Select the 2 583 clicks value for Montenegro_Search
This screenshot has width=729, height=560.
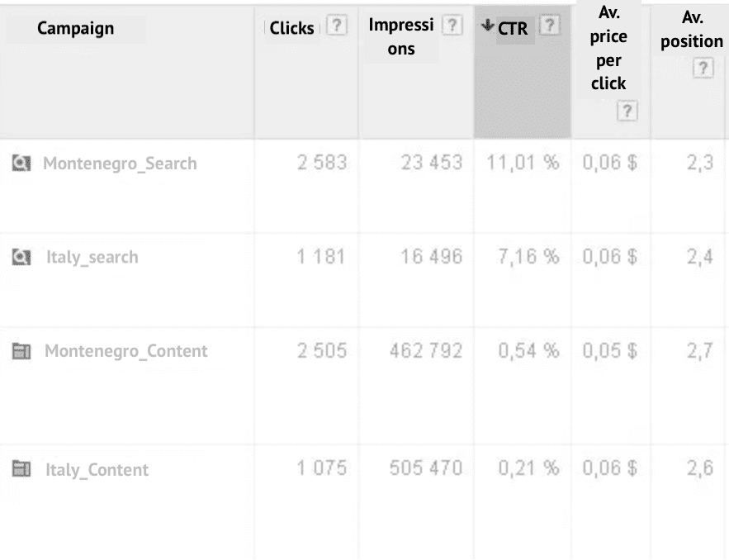point(320,163)
